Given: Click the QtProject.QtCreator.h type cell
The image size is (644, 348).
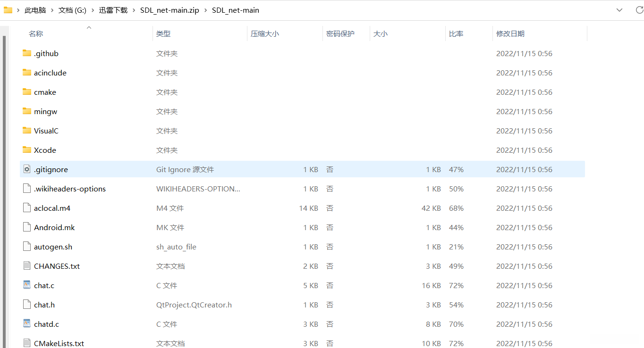Looking at the screenshot, I should 194,305.
